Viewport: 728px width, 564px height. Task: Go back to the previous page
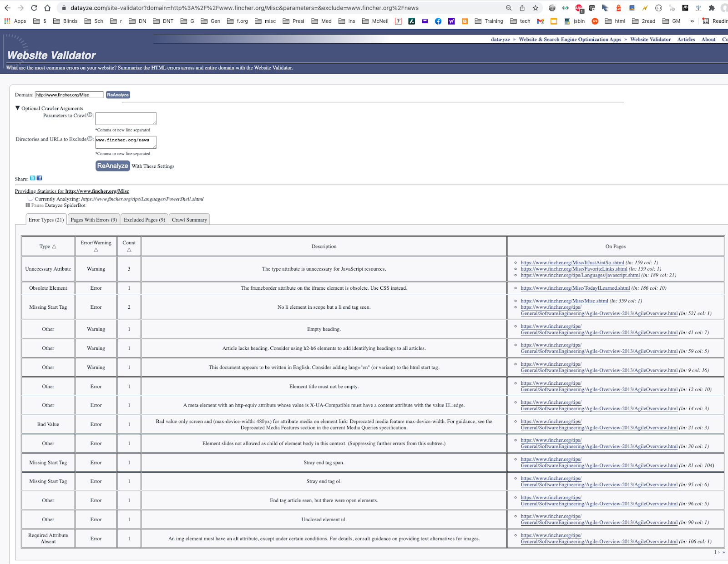click(x=7, y=8)
